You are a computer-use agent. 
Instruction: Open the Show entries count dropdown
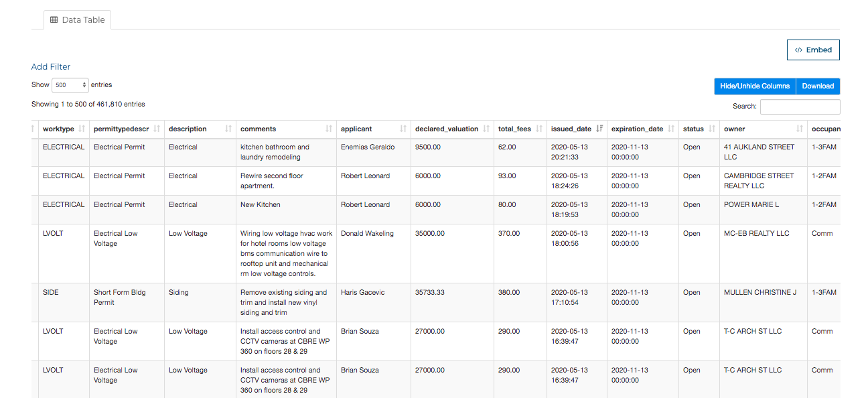pyautogui.click(x=70, y=85)
